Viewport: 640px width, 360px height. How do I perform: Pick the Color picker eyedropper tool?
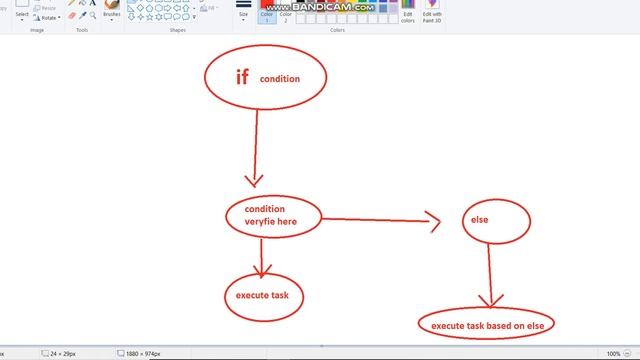tap(82, 16)
